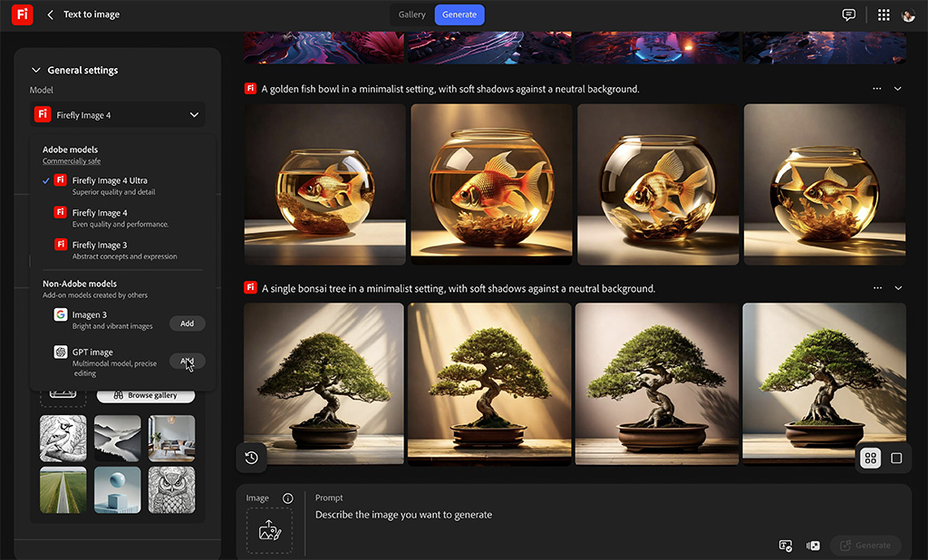Open the first bonsai tree image
This screenshot has height=560, width=928.
click(x=324, y=383)
